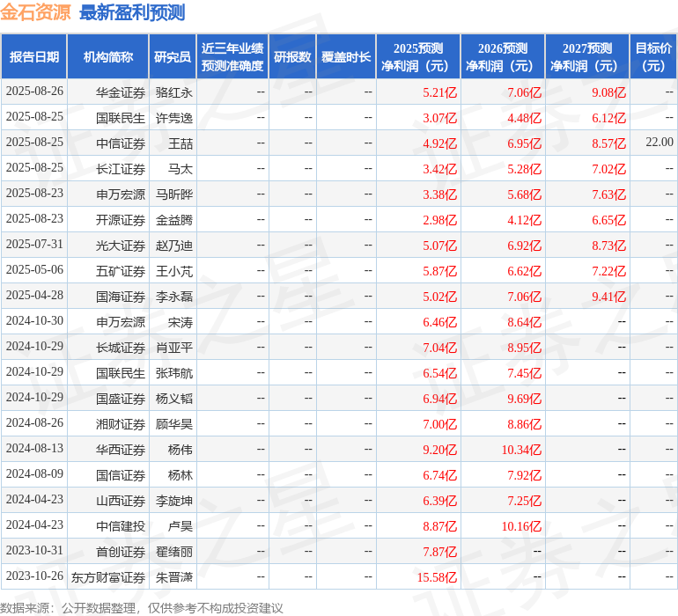Select institution 首创证券
The image size is (678, 616).
tap(121, 552)
